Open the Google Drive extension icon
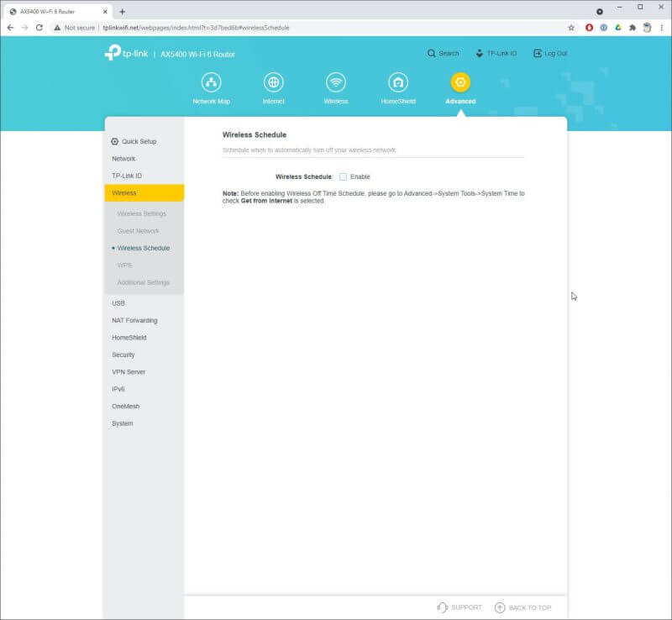Screen dimensions: 672x620 coord(617,28)
